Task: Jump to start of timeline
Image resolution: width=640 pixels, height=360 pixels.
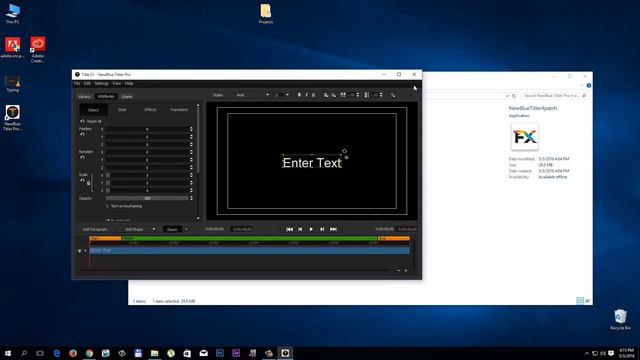Action: (x=289, y=229)
